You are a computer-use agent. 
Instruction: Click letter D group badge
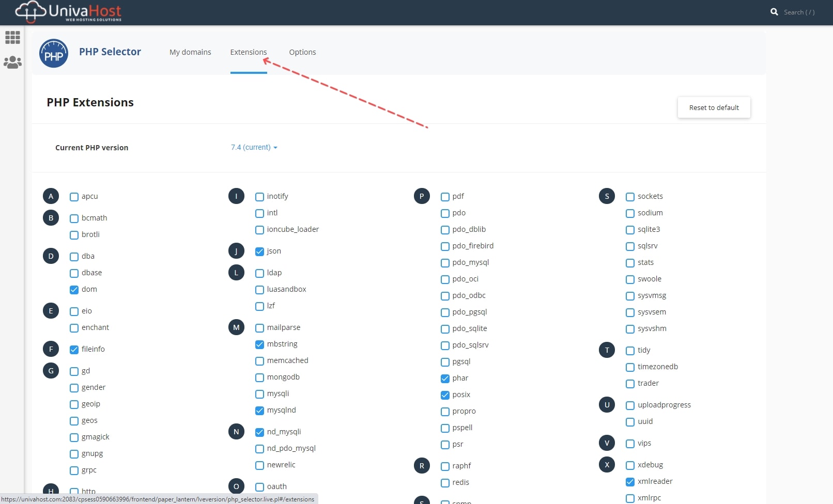coord(51,256)
